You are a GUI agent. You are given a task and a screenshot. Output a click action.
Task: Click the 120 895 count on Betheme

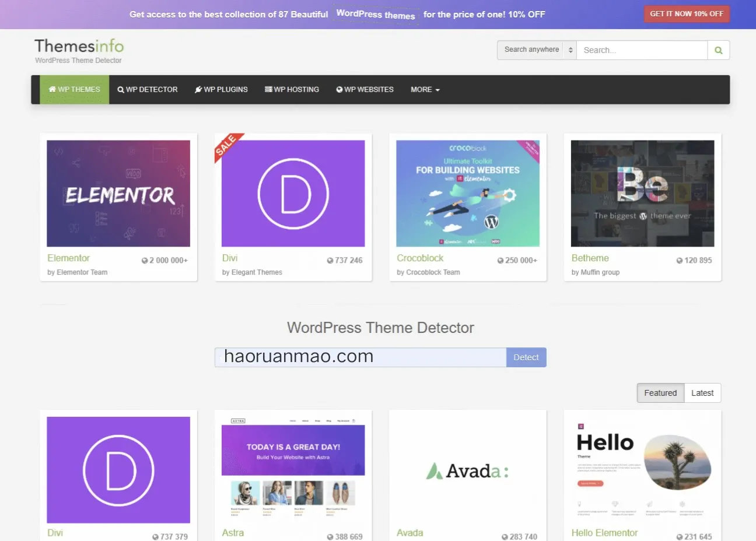[x=694, y=261]
